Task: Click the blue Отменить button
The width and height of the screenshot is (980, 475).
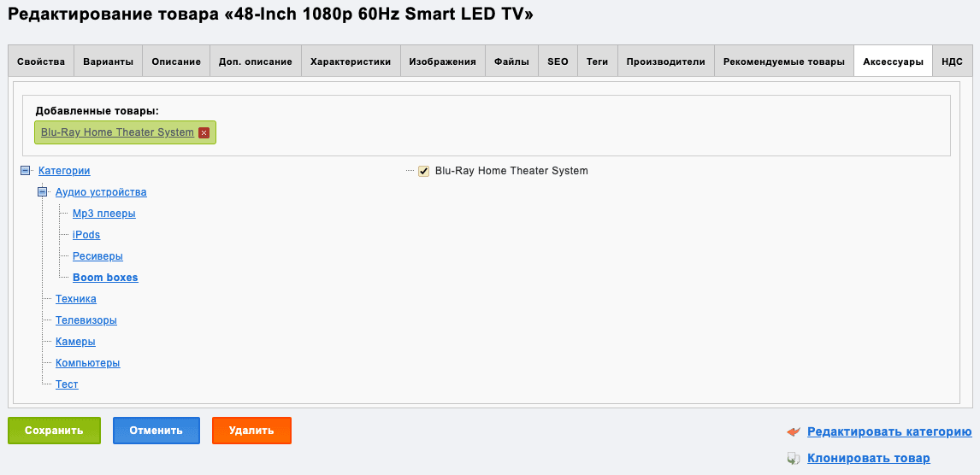Action: pyautogui.click(x=156, y=431)
